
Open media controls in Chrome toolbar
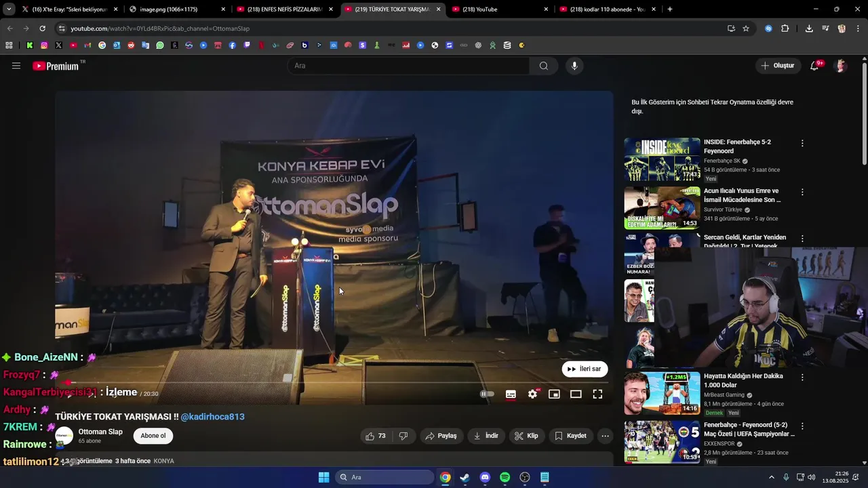(x=825, y=28)
